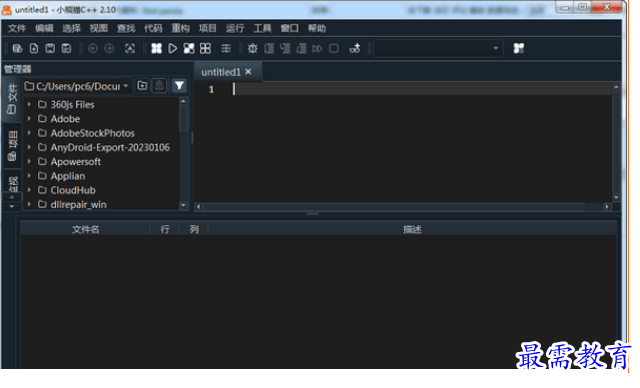
Task: Open the 帮助 menu
Action: click(317, 28)
